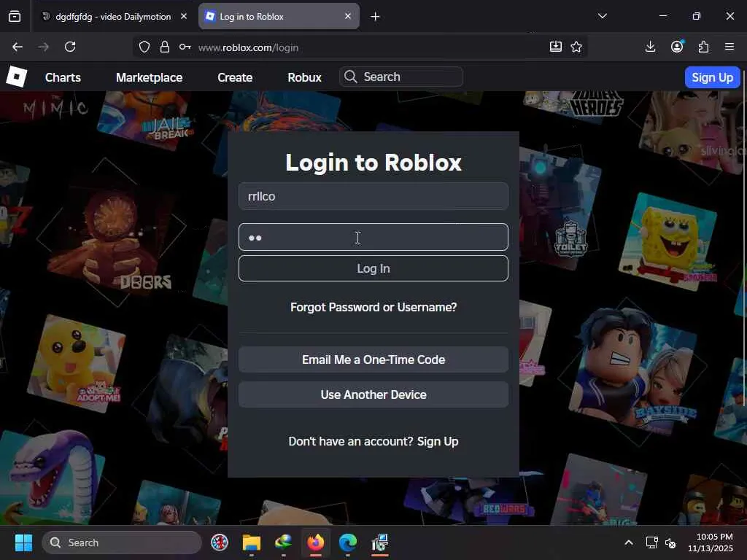The width and height of the screenshot is (747, 560).
Task: Open the Firefox hamburger menu
Action: tap(729, 47)
